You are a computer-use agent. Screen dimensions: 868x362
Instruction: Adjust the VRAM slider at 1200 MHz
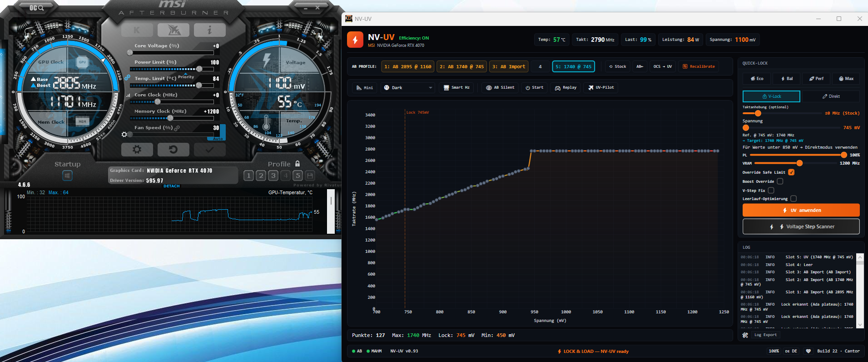[795, 163]
